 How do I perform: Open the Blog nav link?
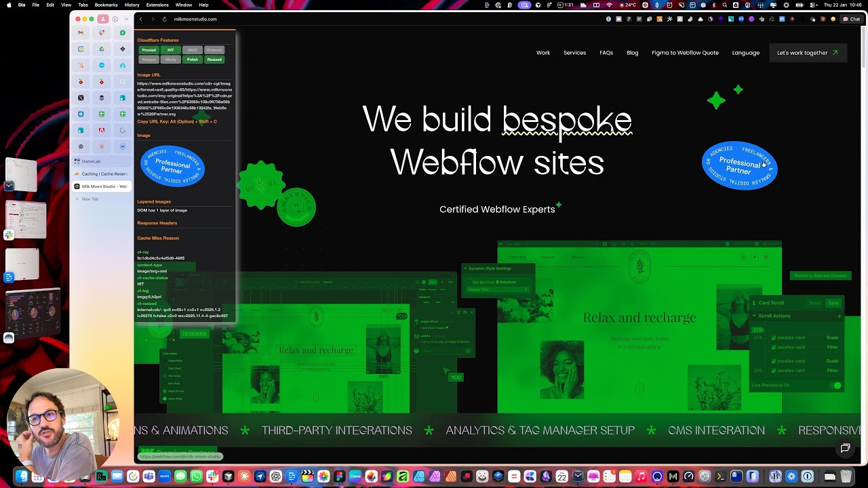[x=632, y=53]
